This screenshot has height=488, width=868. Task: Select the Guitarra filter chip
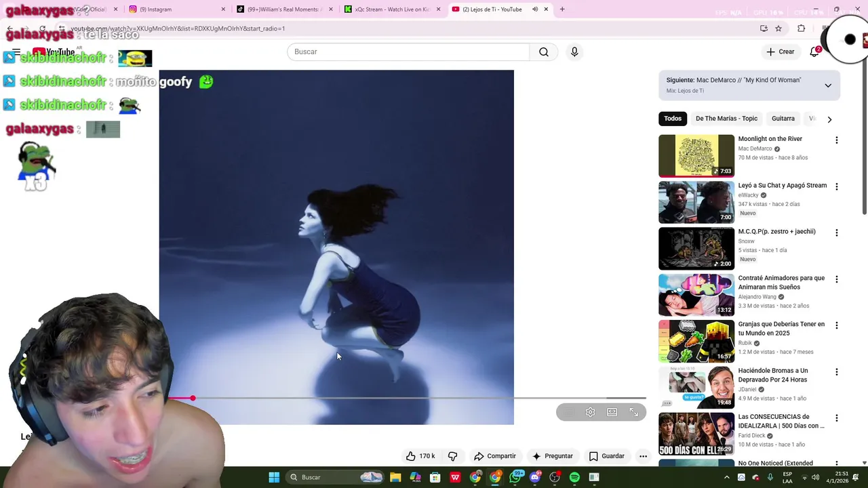[x=783, y=119]
